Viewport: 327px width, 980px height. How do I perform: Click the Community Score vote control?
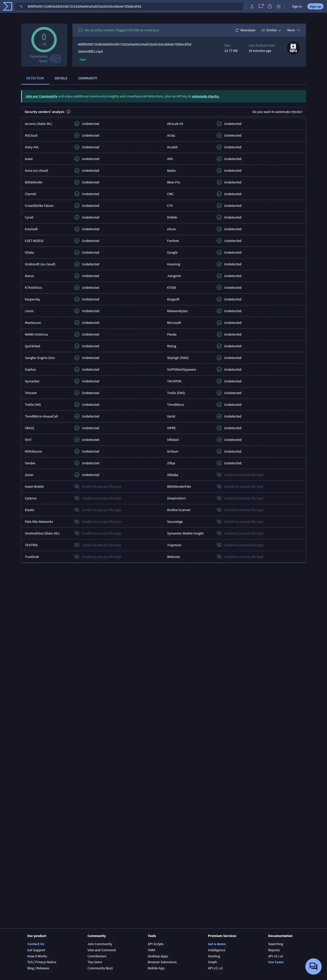[x=56, y=59]
